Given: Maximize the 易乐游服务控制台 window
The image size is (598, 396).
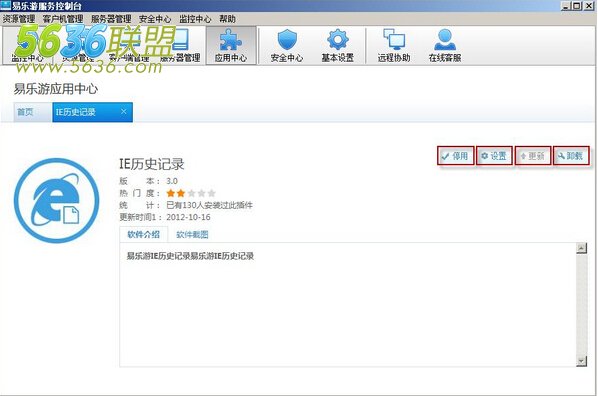Looking at the screenshot, I should pos(577,6).
